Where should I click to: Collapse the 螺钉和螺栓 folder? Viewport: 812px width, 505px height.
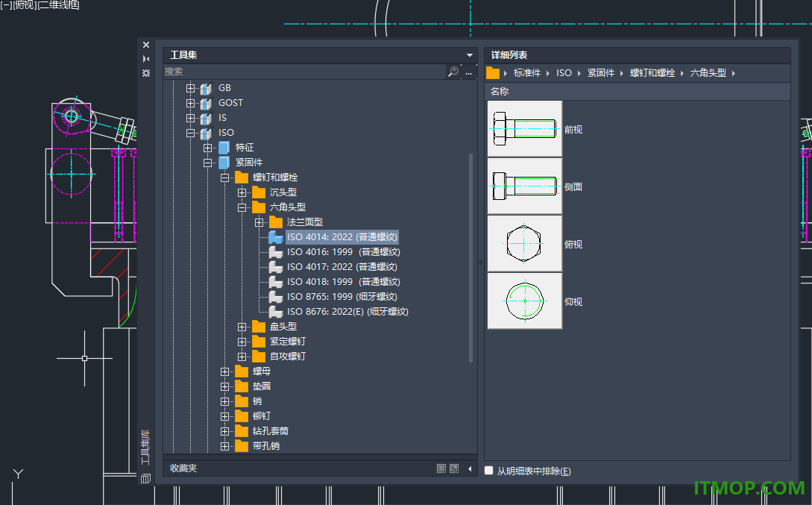(x=224, y=178)
